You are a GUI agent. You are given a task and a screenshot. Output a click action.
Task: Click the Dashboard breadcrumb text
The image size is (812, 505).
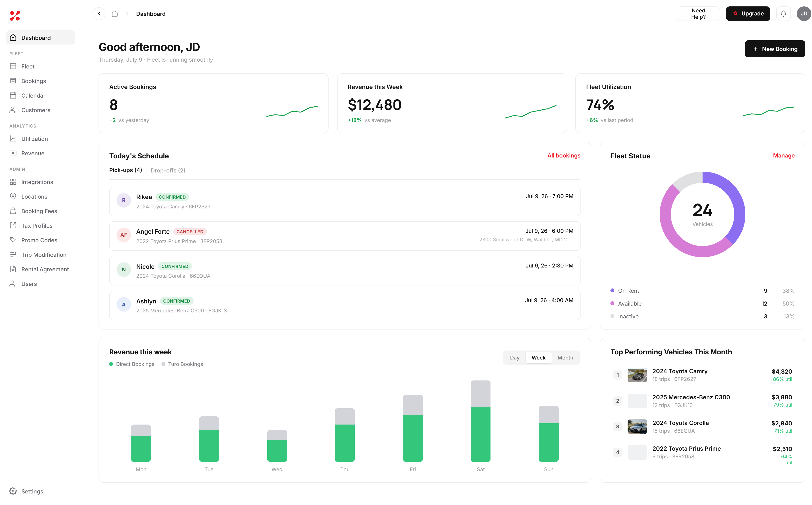[151, 14]
